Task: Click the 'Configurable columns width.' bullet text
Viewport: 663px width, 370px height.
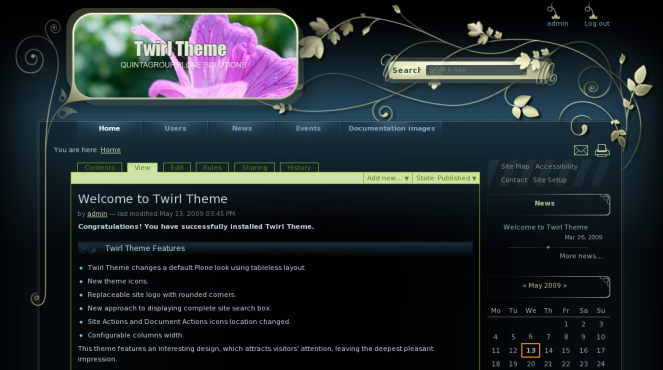Action: pyautogui.click(x=136, y=335)
